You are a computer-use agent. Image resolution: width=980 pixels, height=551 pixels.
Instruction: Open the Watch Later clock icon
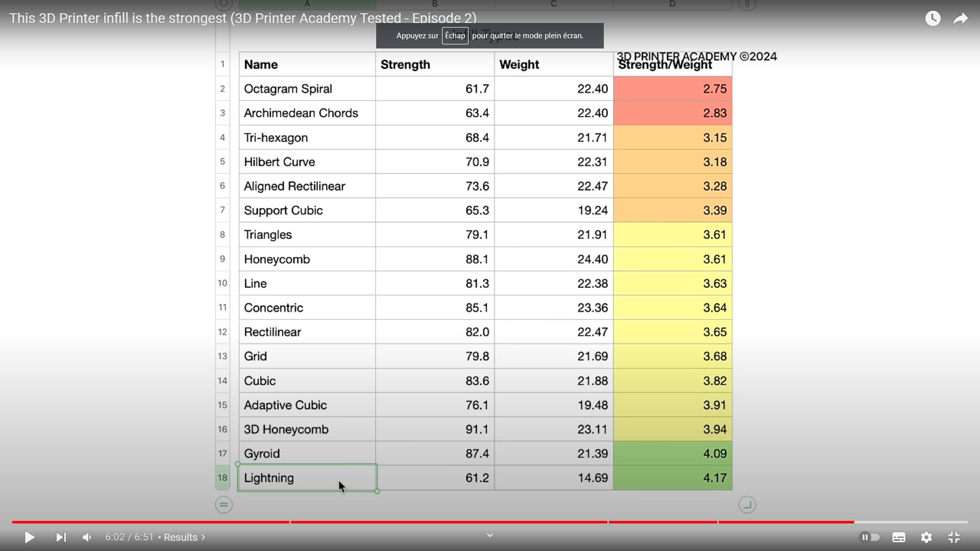tap(933, 19)
